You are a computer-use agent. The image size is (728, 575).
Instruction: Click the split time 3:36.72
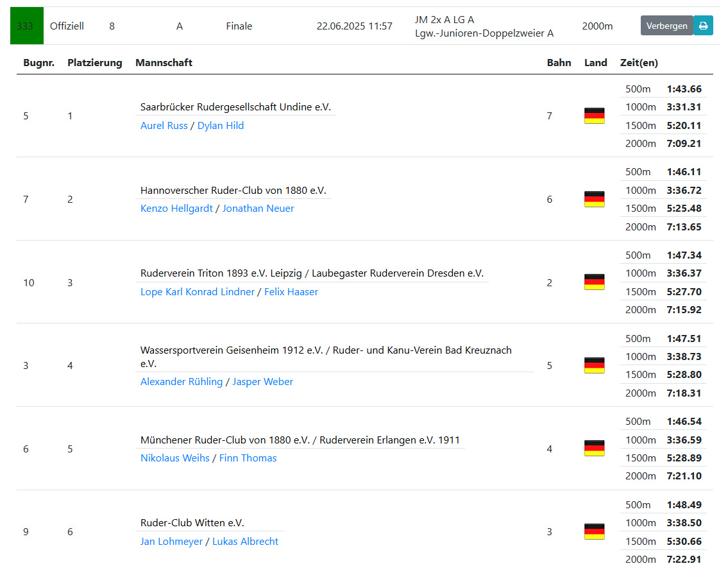click(684, 191)
